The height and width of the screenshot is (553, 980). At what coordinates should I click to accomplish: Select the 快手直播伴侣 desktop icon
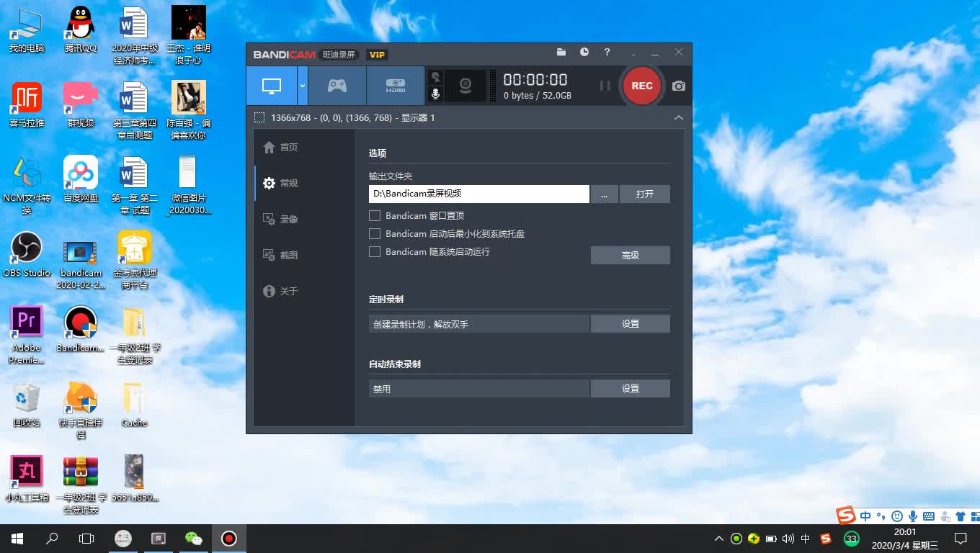tap(81, 410)
